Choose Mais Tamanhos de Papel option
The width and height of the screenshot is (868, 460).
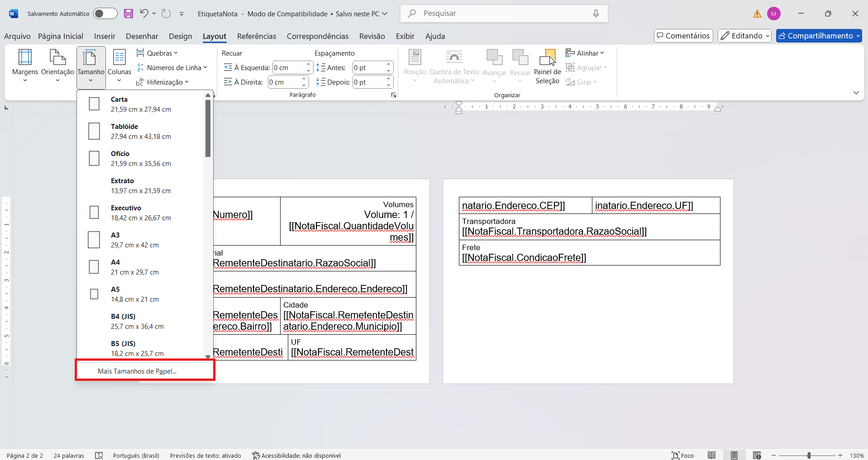pos(137,371)
